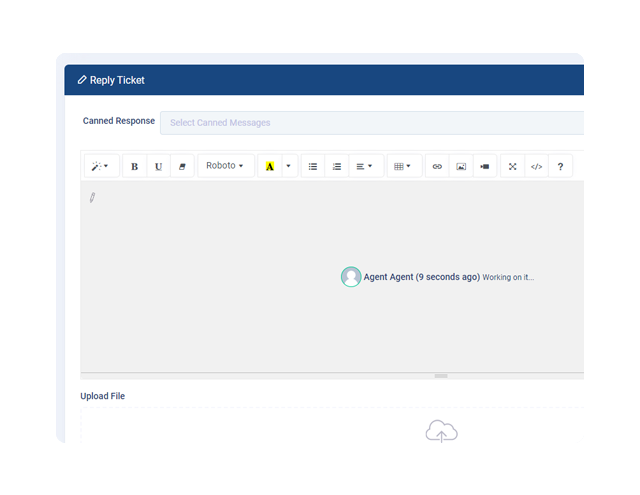The width and height of the screenshot is (640, 495).
Task: Open the Select Canned Messages field
Action: coord(372,123)
